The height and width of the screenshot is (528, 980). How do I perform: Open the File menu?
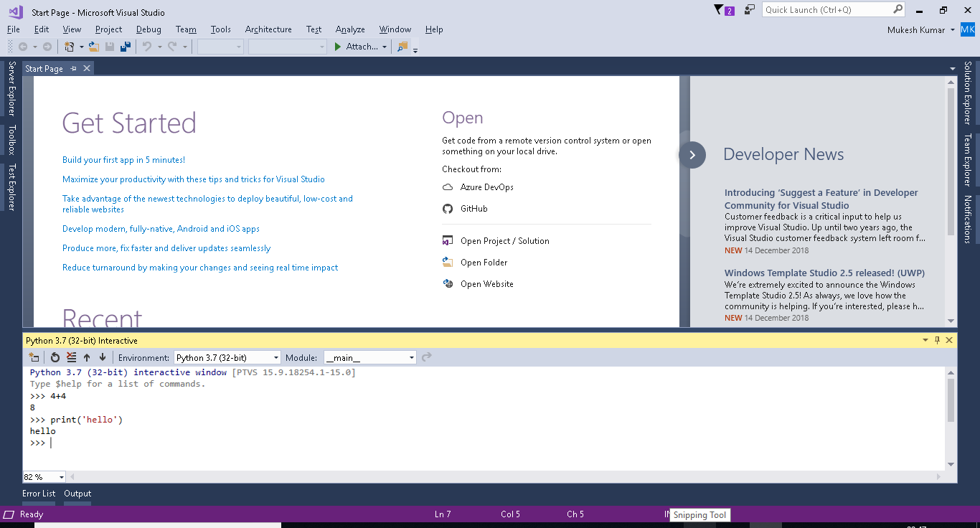click(14, 29)
